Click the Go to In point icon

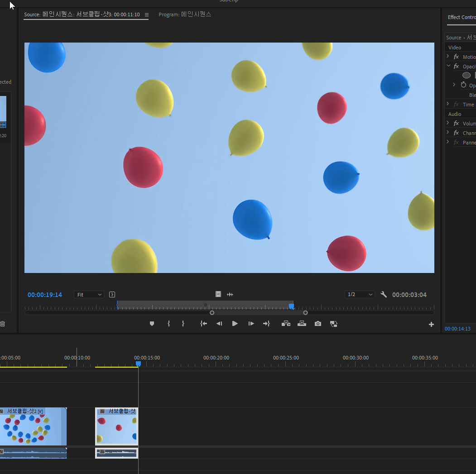204,324
